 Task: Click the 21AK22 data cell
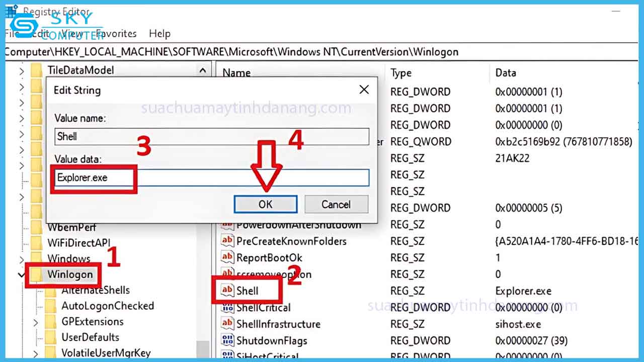(x=512, y=158)
